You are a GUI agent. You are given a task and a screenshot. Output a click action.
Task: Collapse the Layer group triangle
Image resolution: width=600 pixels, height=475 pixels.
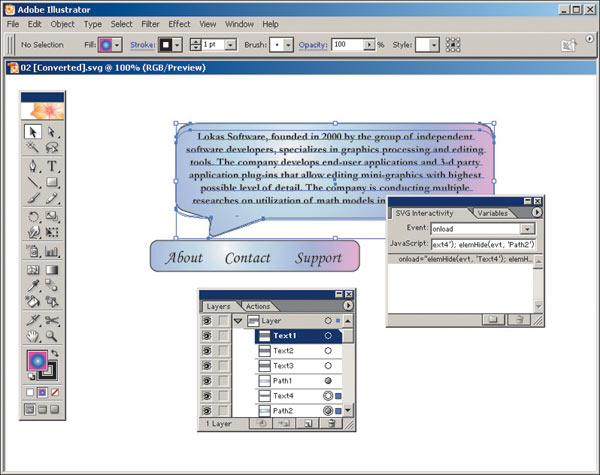coord(238,321)
